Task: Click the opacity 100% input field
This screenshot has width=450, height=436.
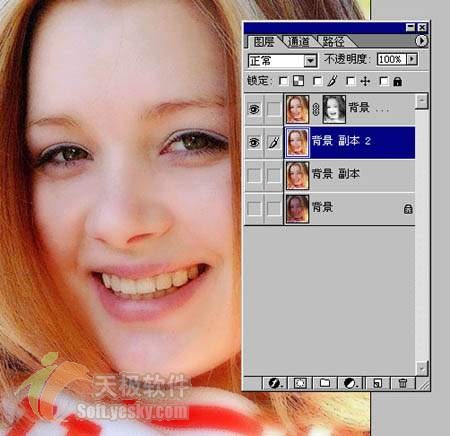Action: (x=392, y=59)
